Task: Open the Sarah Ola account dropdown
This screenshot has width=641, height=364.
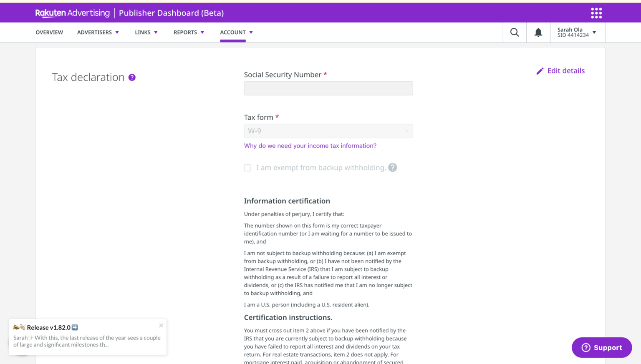Action: coord(577,33)
